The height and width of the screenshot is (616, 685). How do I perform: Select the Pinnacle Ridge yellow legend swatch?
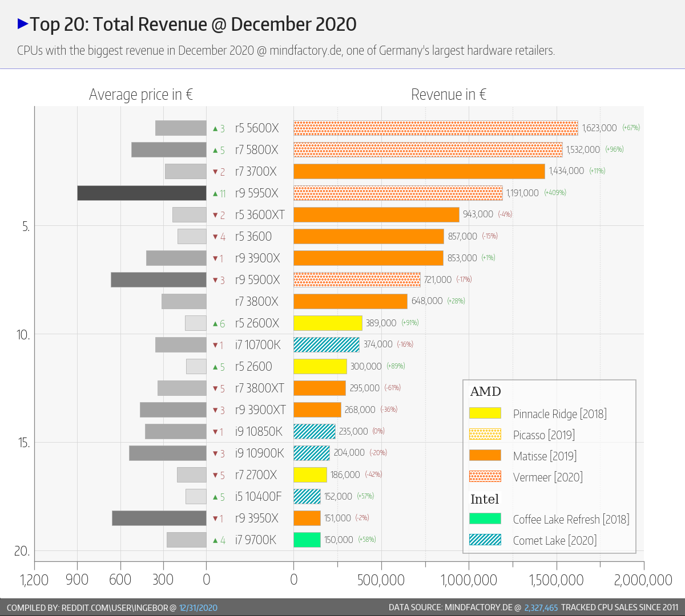485,413
